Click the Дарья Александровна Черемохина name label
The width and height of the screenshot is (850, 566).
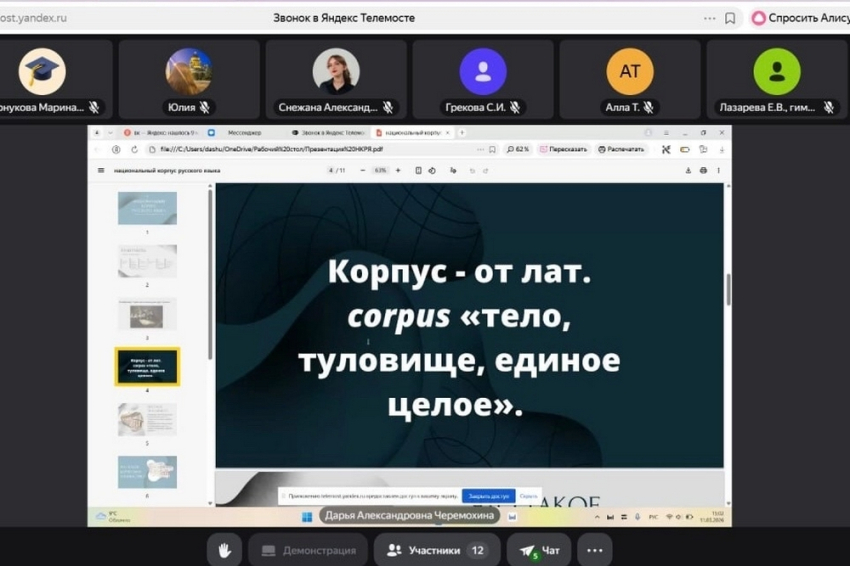[409, 516]
